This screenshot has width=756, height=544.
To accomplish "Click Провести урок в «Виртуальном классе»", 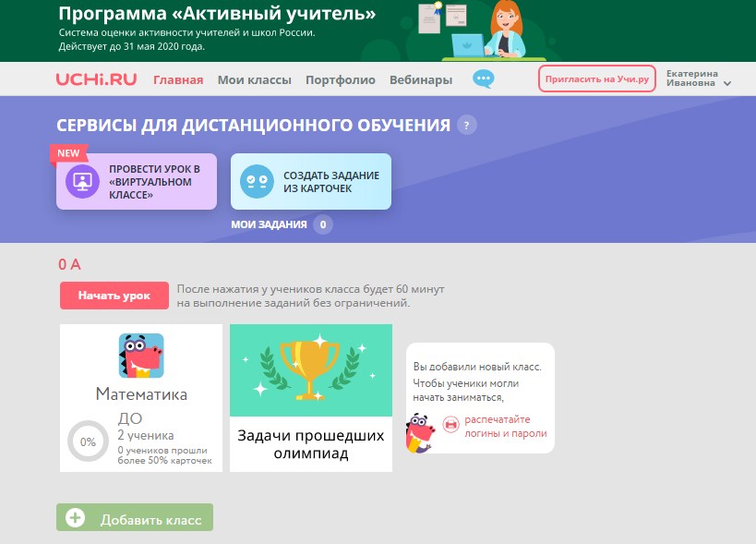I will pyautogui.click(x=137, y=181).
